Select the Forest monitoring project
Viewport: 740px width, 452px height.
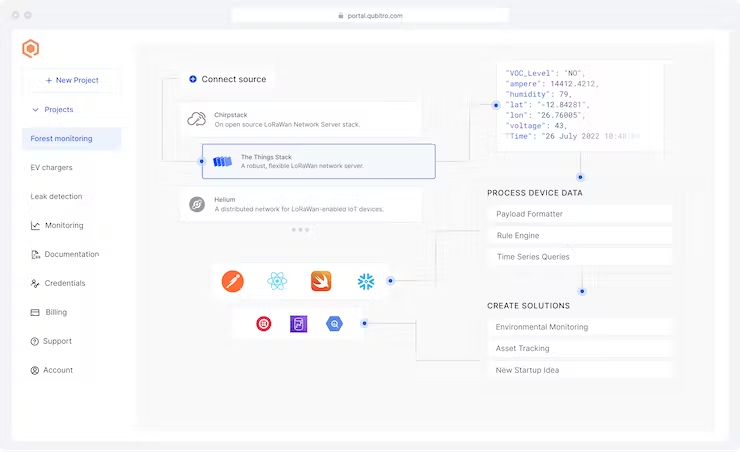click(x=71, y=139)
